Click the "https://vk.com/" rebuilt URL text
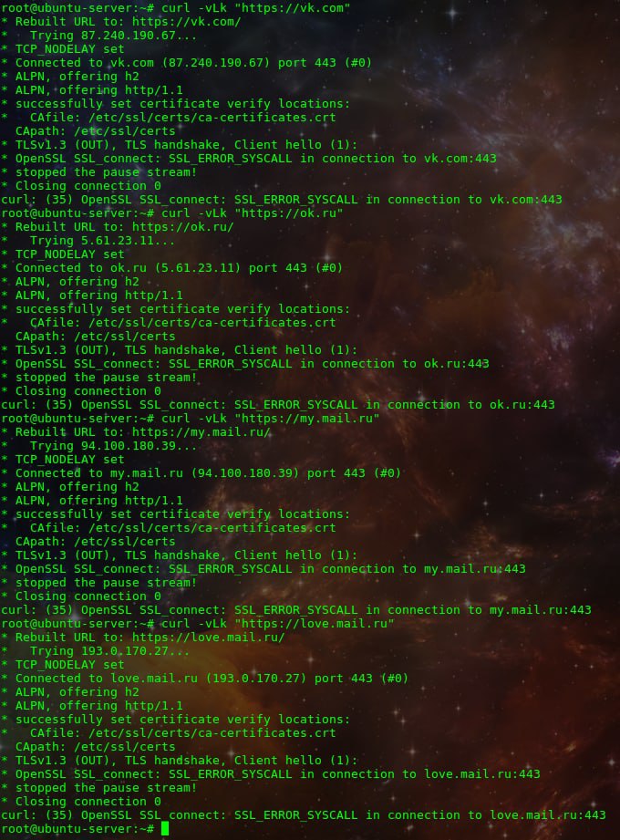The height and width of the screenshot is (840, 620). pyautogui.click(x=186, y=22)
